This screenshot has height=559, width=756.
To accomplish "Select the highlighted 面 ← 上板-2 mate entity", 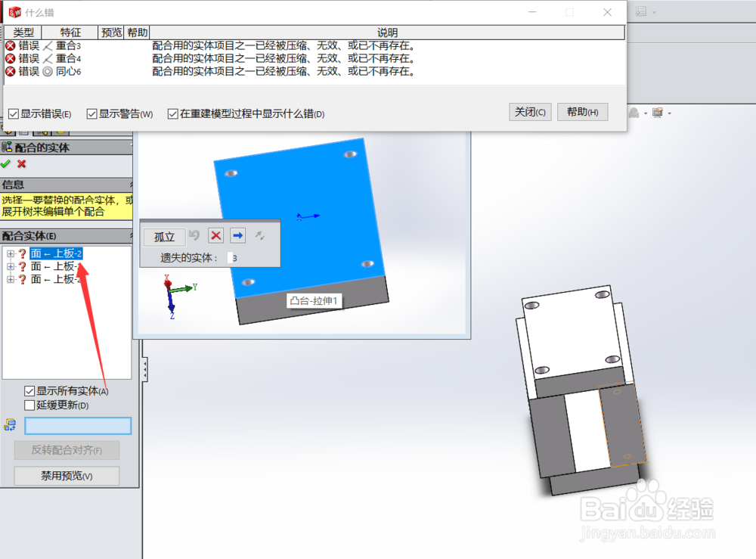I will 54,254.
